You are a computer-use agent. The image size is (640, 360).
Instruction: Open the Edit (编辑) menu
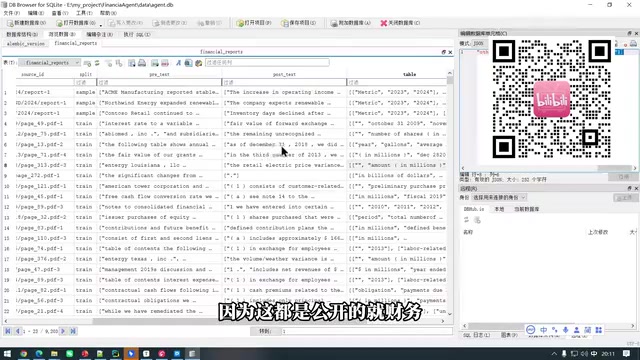click(x=36, y=13)
